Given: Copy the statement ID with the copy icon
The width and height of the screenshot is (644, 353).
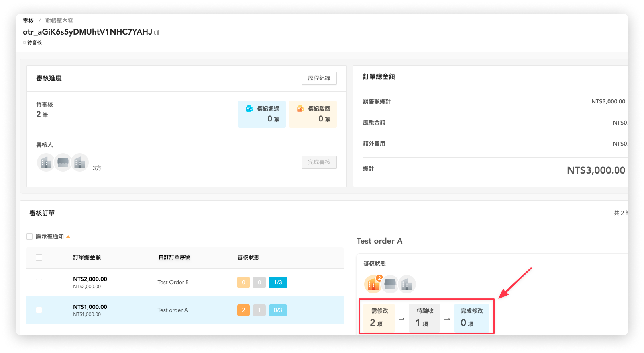Looking at the screenshot, I should pos(157,33).
